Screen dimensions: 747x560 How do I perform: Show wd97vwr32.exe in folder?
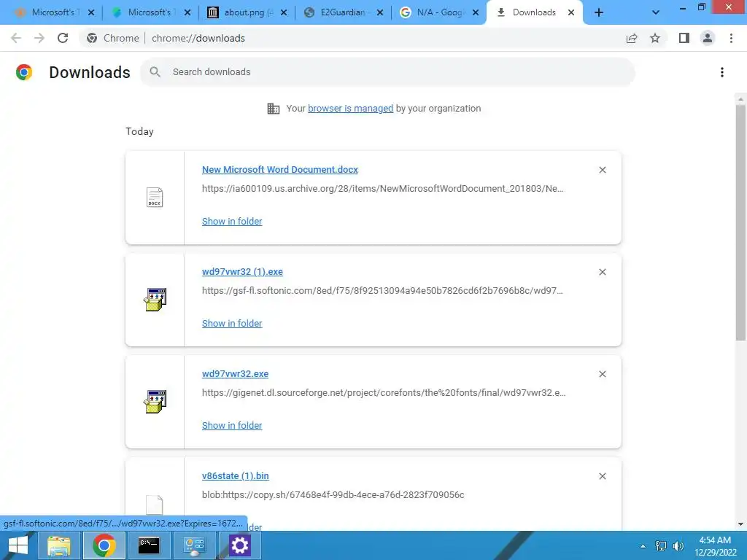click(232, 426)
